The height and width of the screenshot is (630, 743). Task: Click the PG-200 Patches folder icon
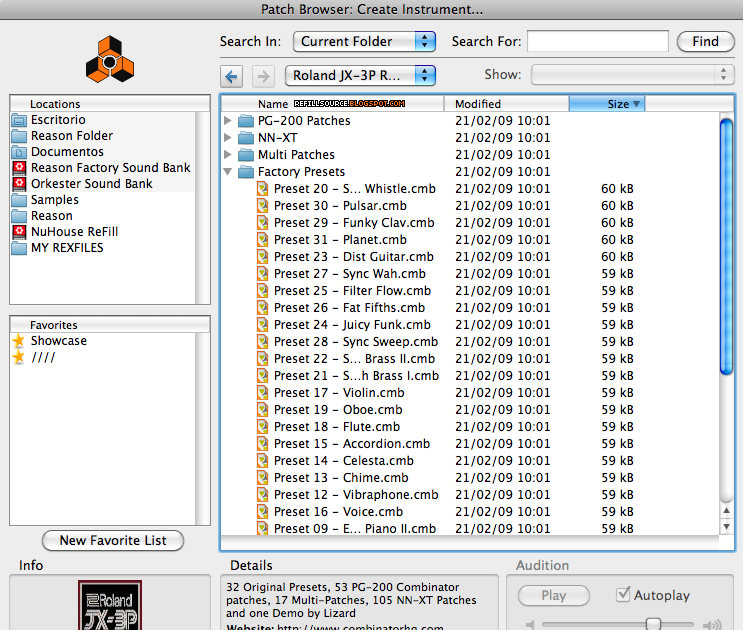coord(246,121)
